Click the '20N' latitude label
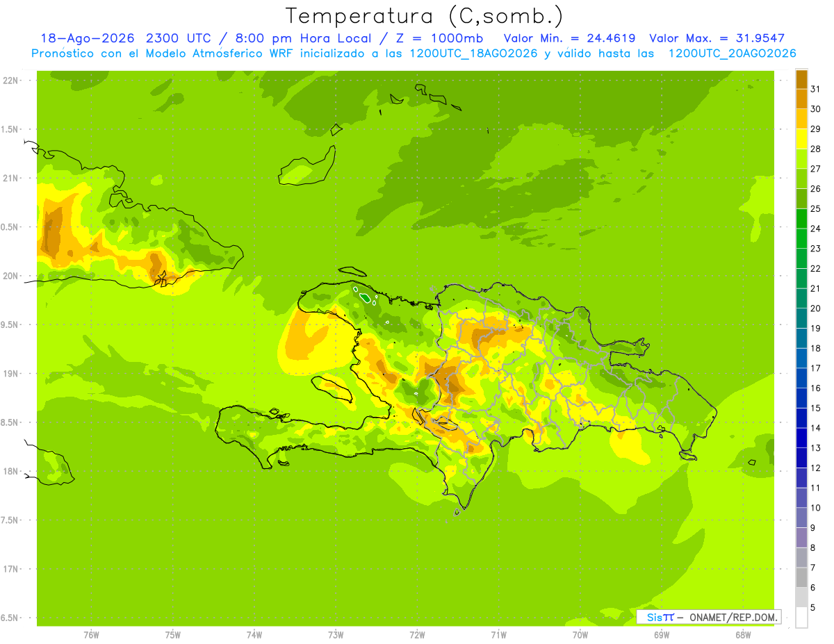This screenshot has height=644, width=834. [11, 276]
